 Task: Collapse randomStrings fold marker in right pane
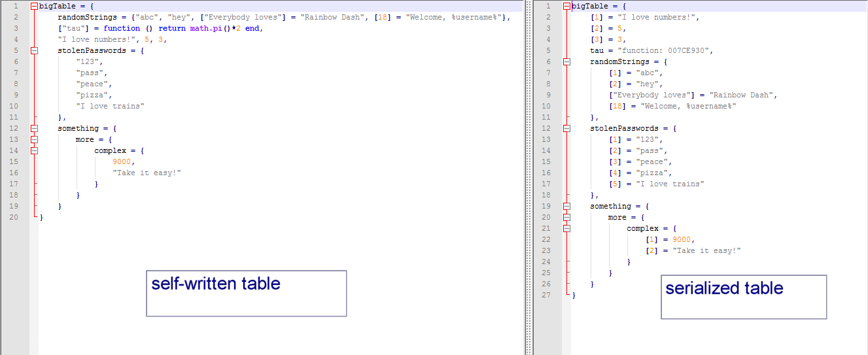(x=566, y=61)
